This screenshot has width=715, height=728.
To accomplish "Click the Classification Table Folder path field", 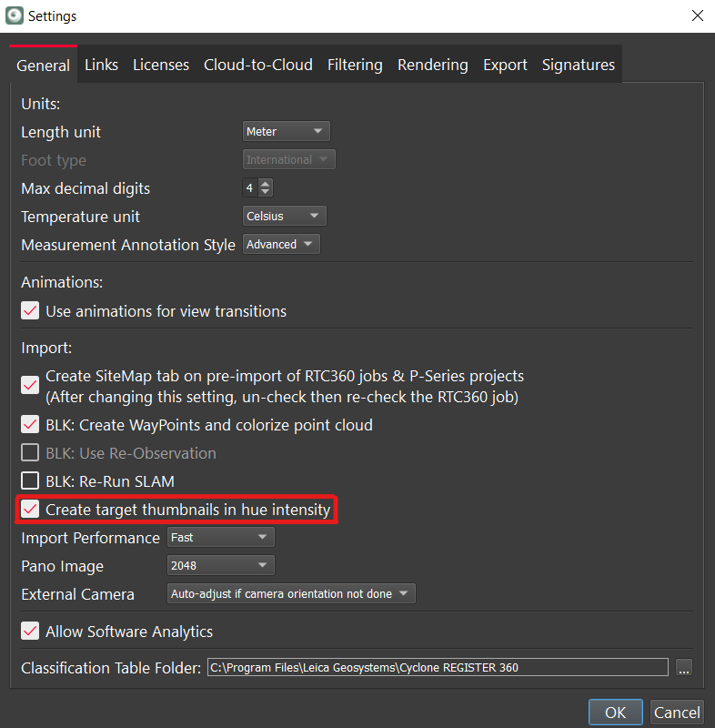I will [437, 668].
